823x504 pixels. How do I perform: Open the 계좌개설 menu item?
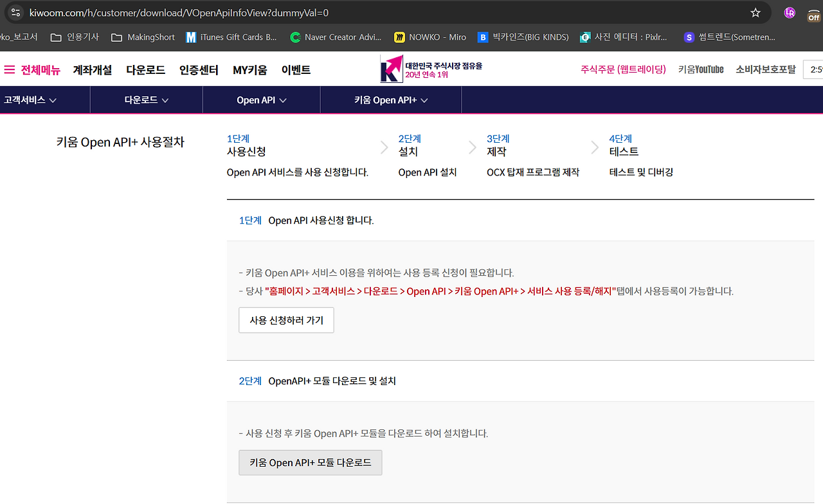tap(93, 70)
